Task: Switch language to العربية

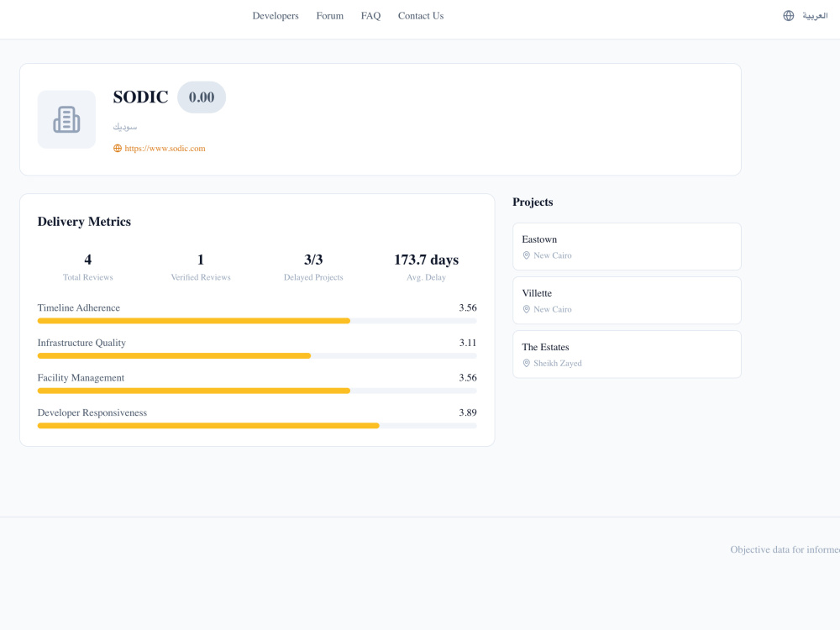Action: tap(815, 16)
